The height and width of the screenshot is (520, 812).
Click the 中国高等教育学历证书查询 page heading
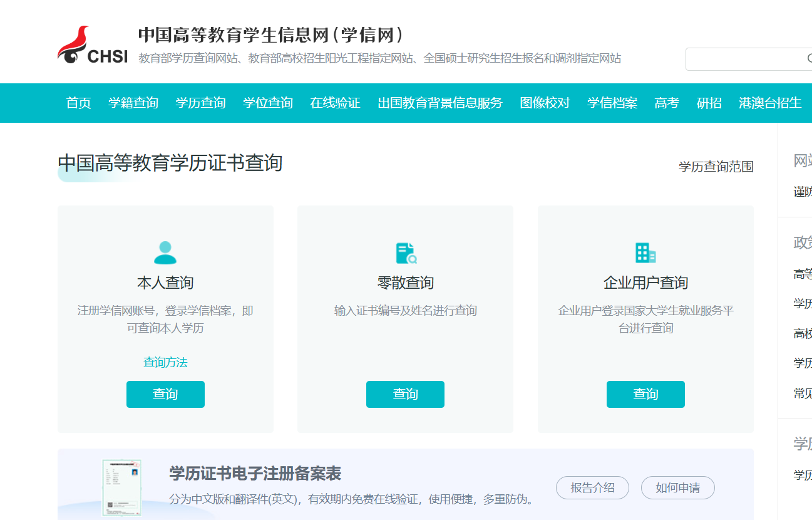click(170, 163)
